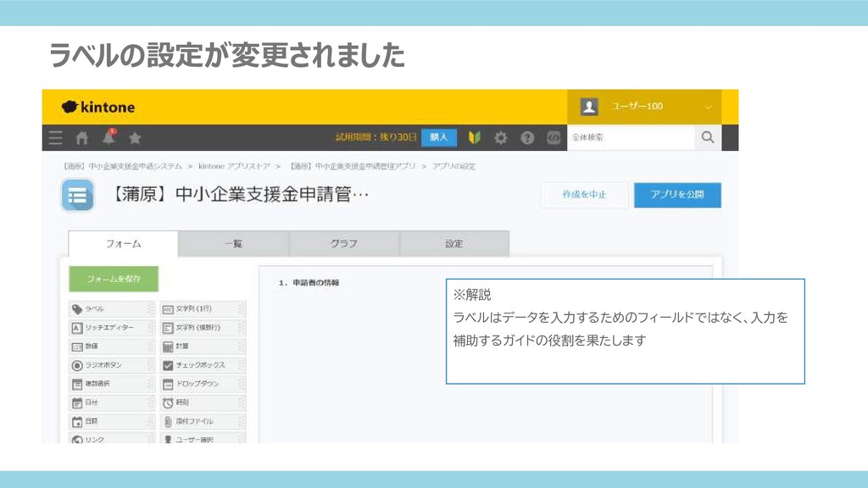Select the 計算 calculator field icon
868x488 pixels.
[x=168, y=347]
